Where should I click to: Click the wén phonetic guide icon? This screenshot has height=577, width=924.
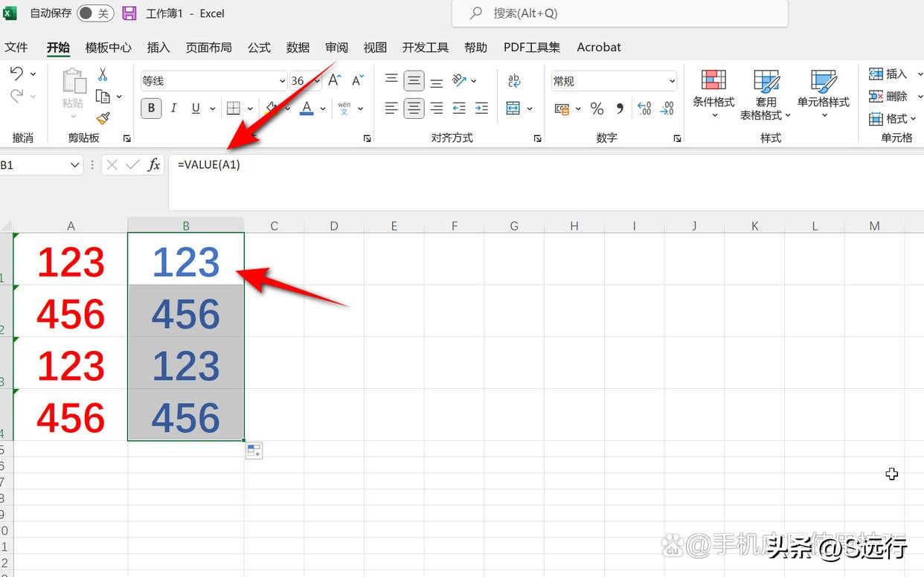click(x=344, y=109)
